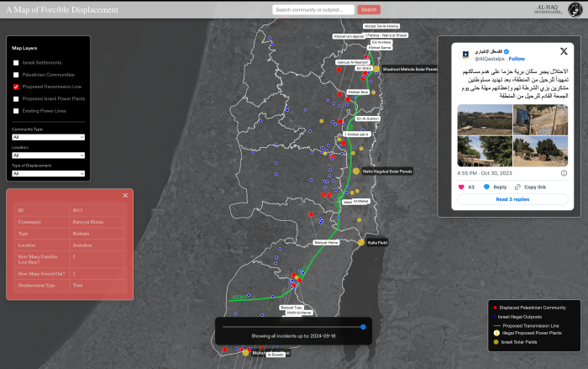588x369 pixels.
Task: Click the X logo in the tweet card
Action: tap(564, 51)
